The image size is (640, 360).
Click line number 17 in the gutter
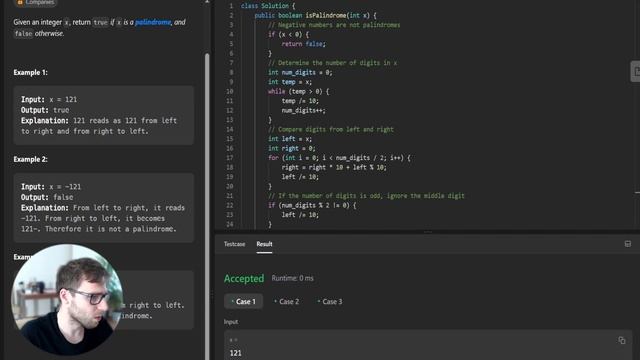pyautogui.click(x=229, y=158)
